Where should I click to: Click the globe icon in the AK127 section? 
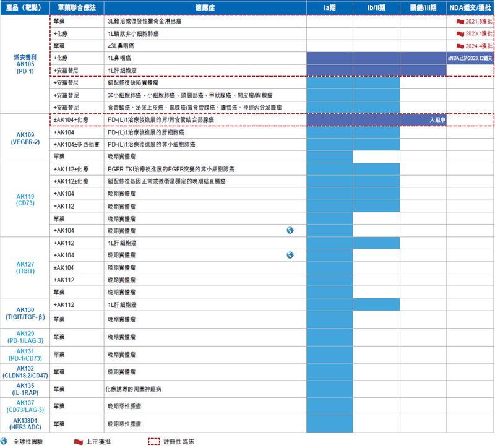pos(290,255)
